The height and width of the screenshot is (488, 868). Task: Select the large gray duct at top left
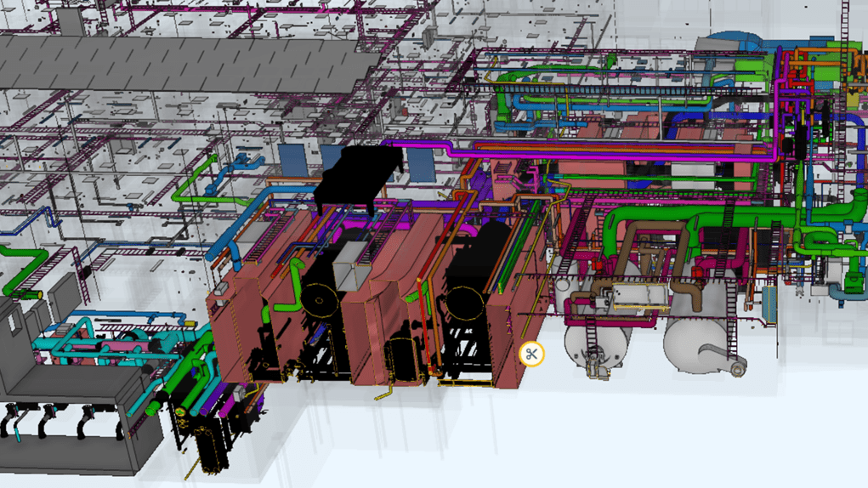170,64
